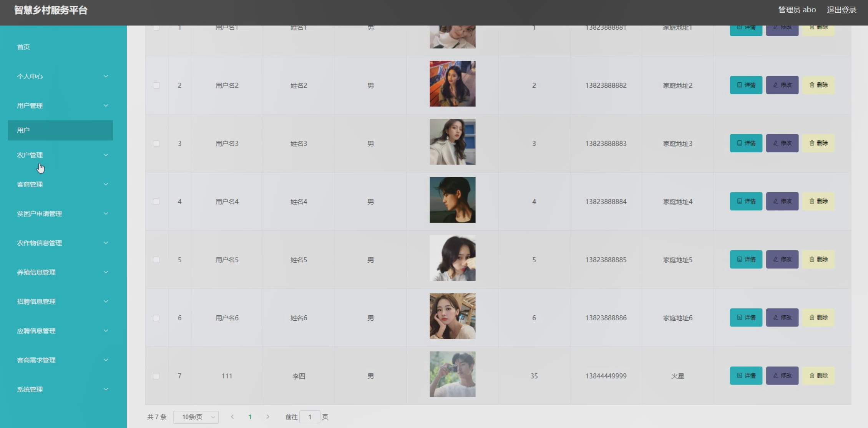Check the checkbox for row 2

[156, 85]
